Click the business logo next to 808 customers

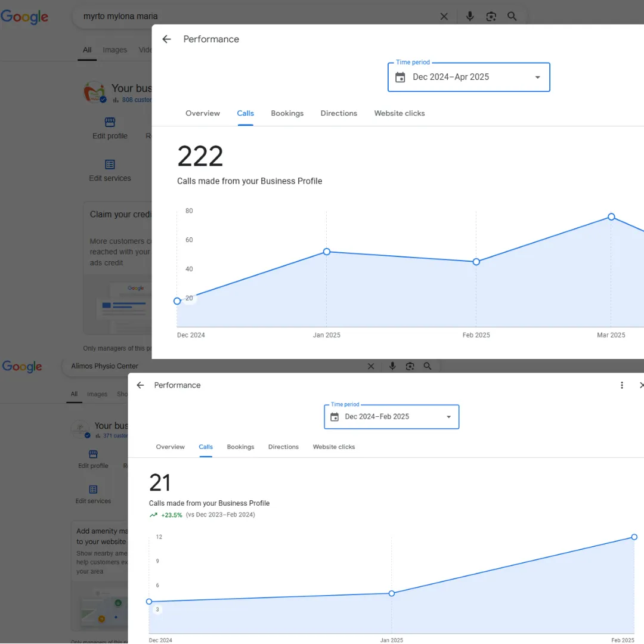point(95,92)
